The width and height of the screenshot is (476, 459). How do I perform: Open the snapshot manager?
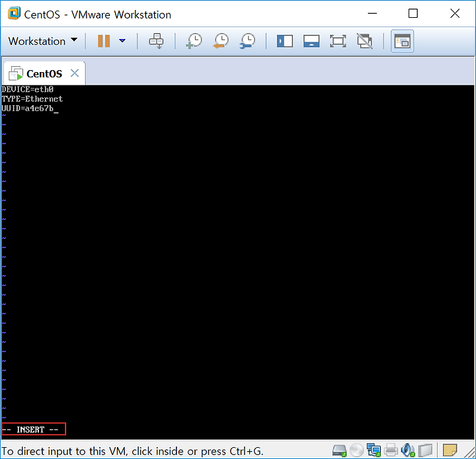point(248,41)
